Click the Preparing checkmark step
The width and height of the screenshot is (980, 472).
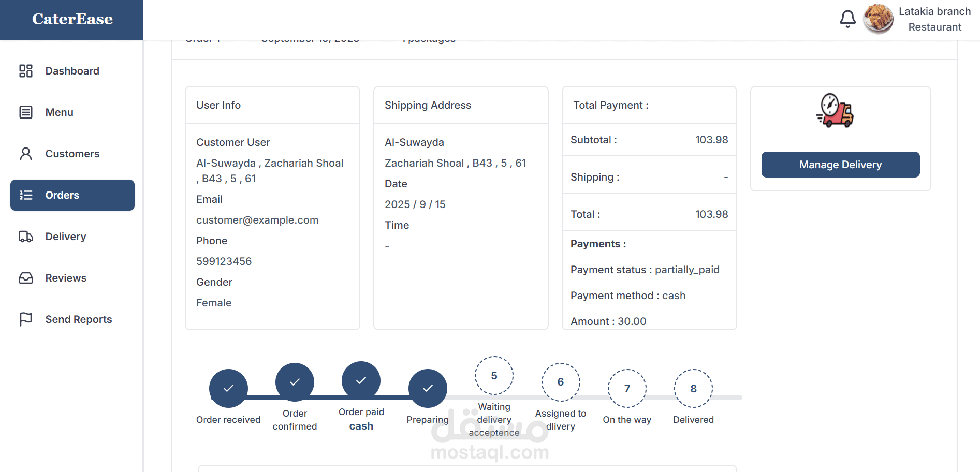[x=428, y=388]
